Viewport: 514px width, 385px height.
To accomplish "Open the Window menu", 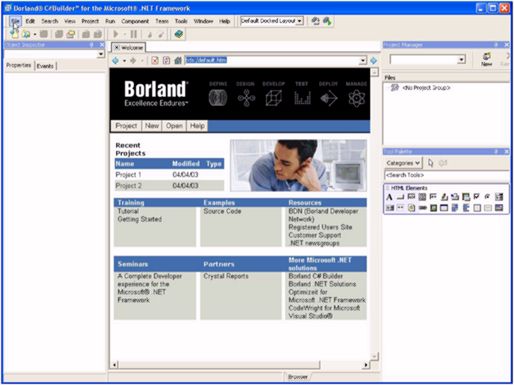I will tap(203, 21).
